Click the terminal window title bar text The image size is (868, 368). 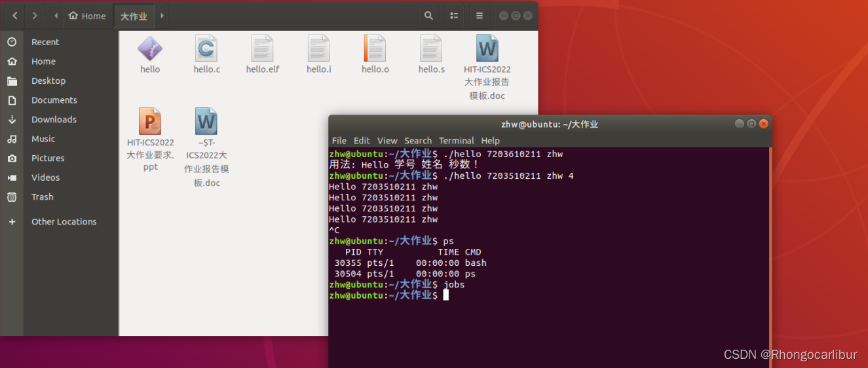550,124
